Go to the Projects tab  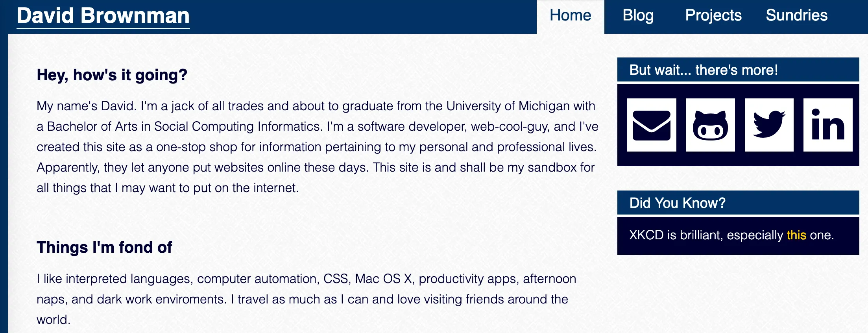pos(713,16)
